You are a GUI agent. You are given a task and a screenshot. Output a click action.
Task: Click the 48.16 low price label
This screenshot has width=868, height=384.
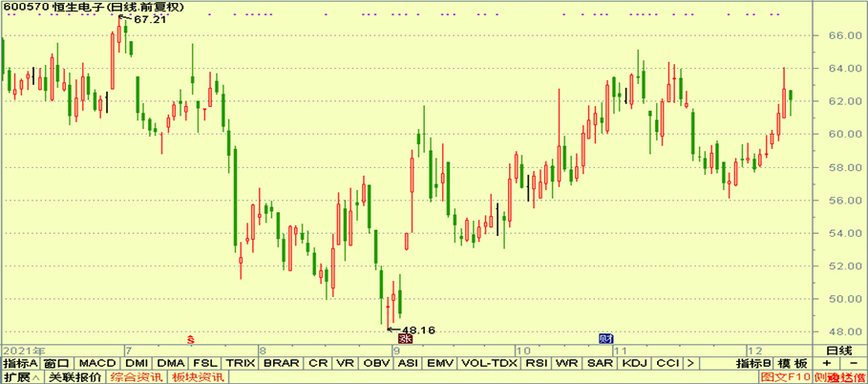point(418,331)
